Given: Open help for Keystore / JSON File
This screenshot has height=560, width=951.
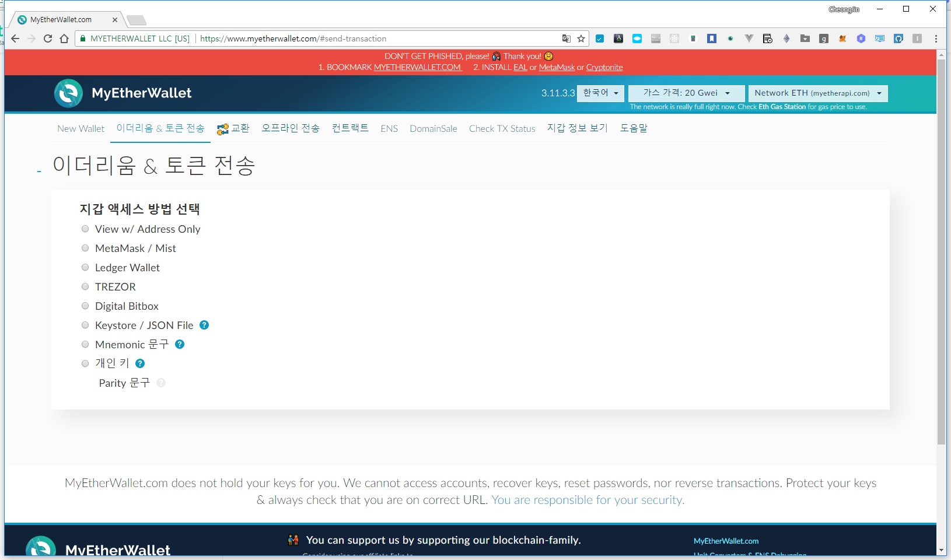Looking at the screenshot, I should click(x=204, y=325).
